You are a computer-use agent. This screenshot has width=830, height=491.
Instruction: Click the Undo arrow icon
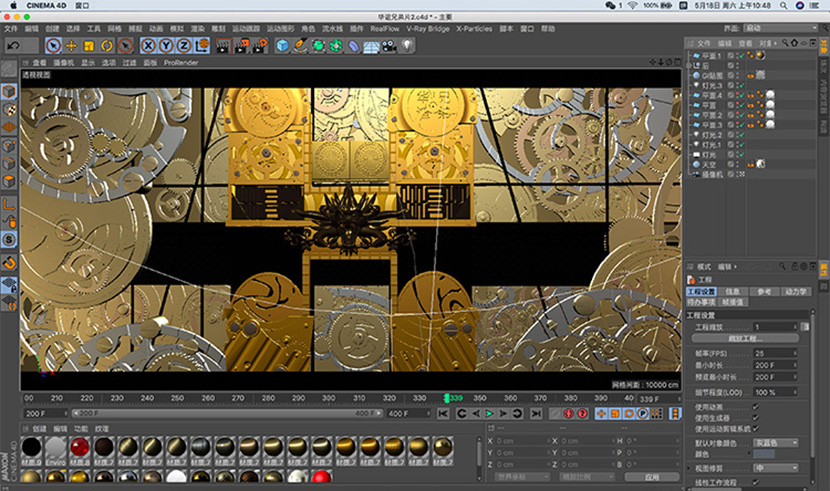click(x=14, y=46)
